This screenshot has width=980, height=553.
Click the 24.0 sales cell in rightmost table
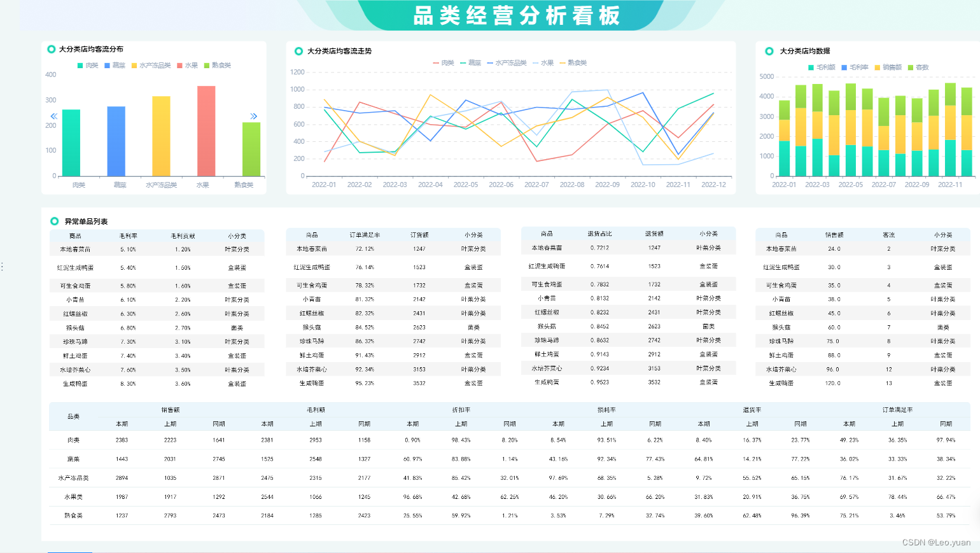[x=834, y=249]
